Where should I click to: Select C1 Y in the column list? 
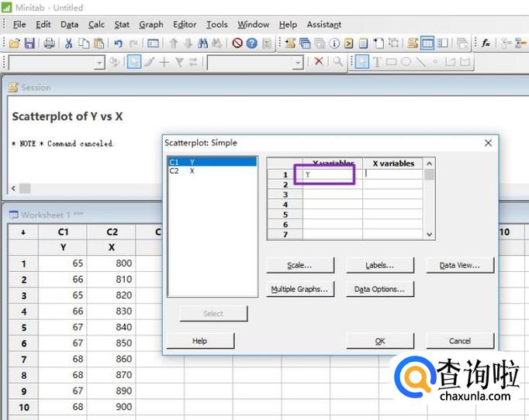point(213,162)
